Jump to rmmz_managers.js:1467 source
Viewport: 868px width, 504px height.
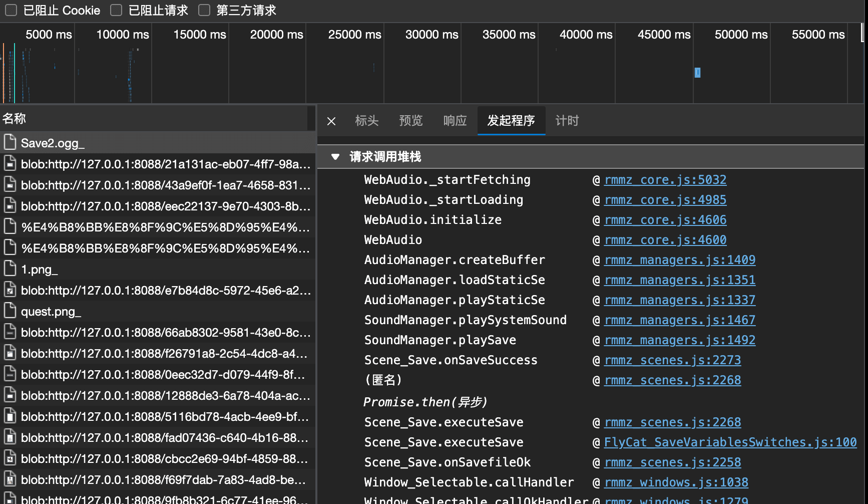pos(680,320)
